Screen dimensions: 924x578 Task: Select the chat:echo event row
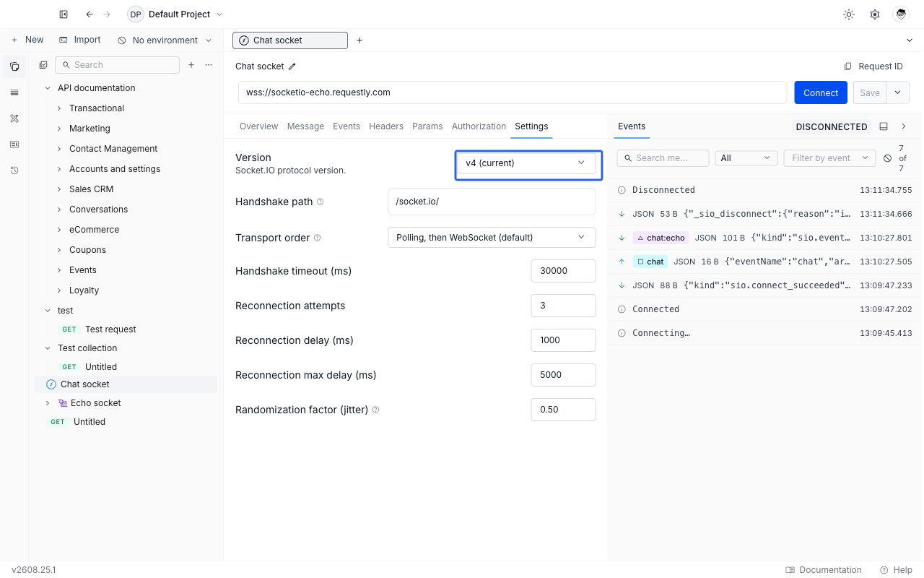click(765, 238)
